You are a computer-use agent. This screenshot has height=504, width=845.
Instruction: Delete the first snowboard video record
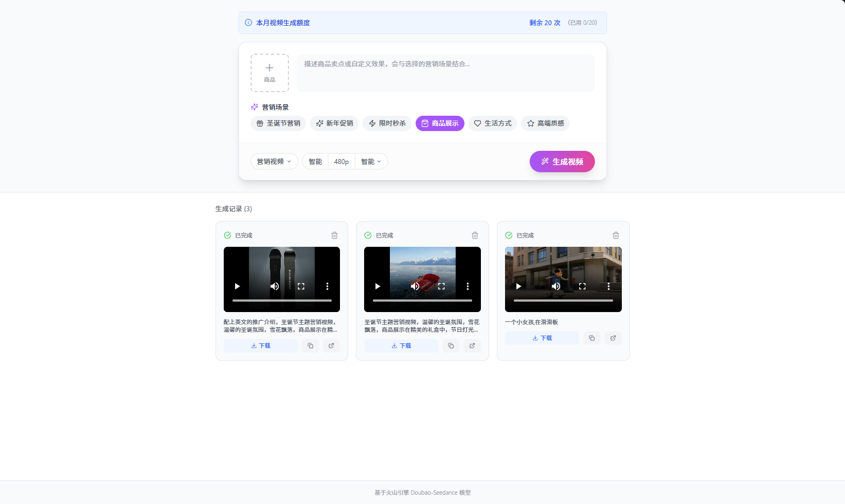[x=334, y=235]
